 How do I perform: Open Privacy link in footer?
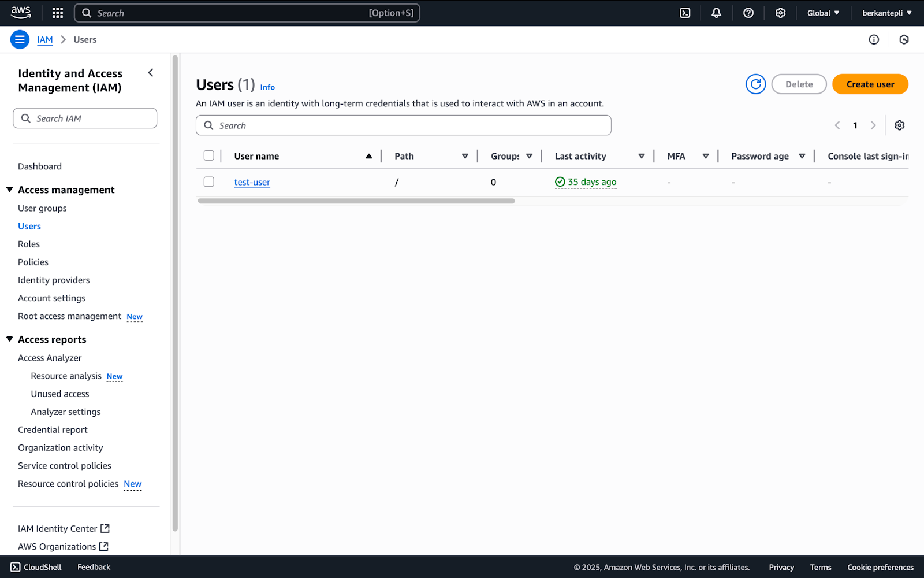(x=781, y=567)
